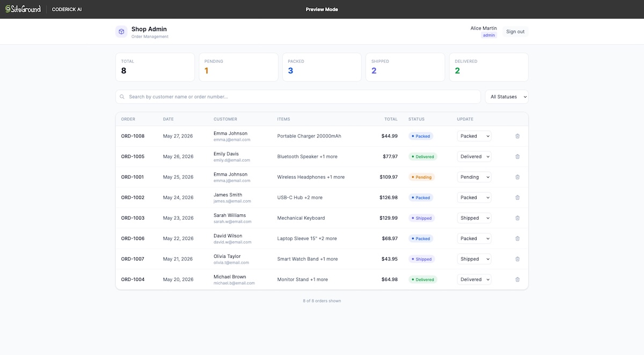
Task: Click the CODERICK AI header label
Action: pyautogui.click(x=67, y=9)
